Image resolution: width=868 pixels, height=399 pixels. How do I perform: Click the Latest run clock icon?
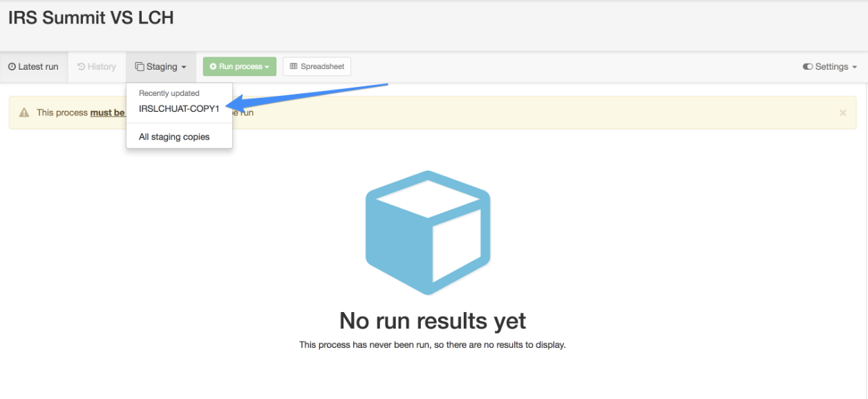click(12, 67)
